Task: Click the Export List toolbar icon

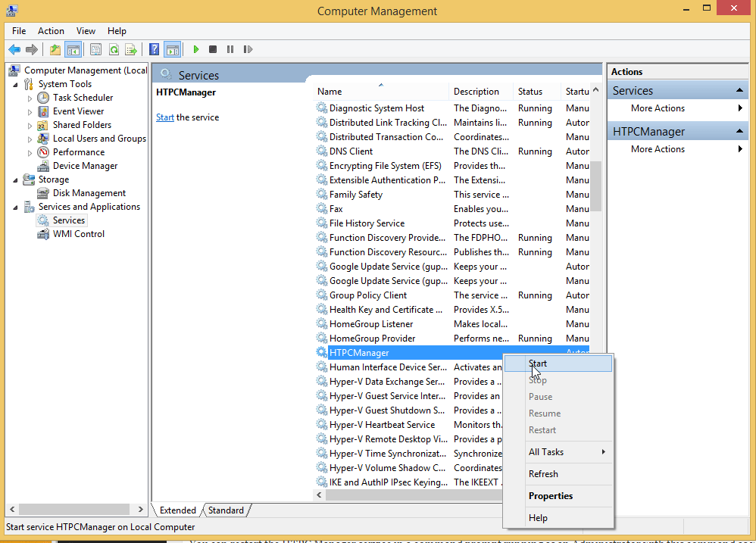Action: click(131, 50)
